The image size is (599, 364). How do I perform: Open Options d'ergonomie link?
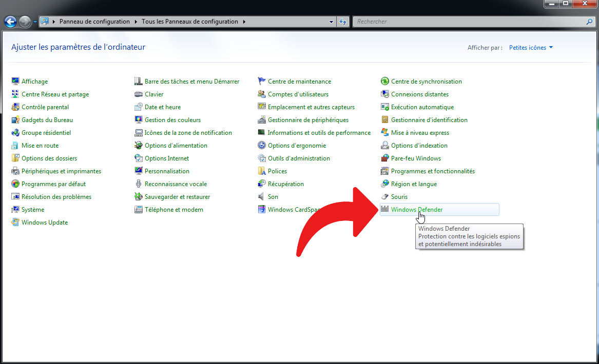297,146
